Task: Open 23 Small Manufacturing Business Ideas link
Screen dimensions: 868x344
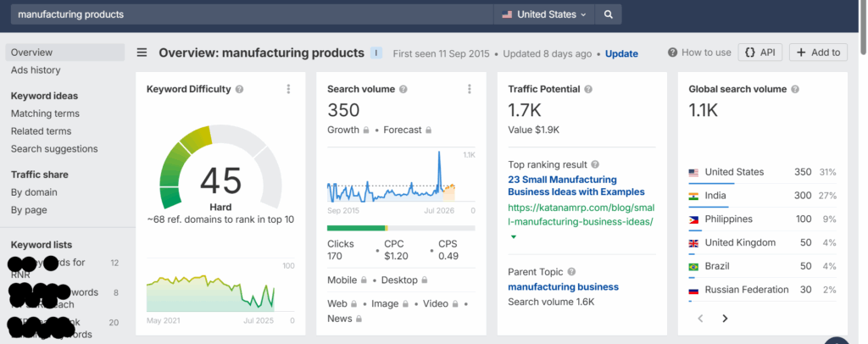Action: tap(576, 186)
